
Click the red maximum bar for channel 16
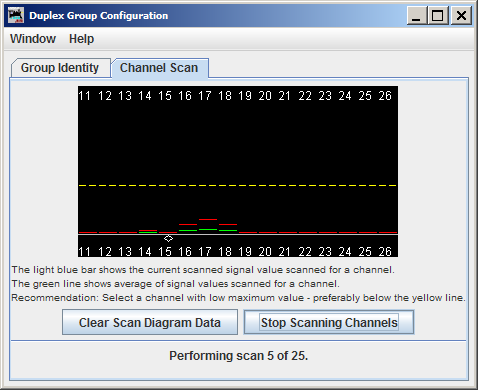click(188, 224)
